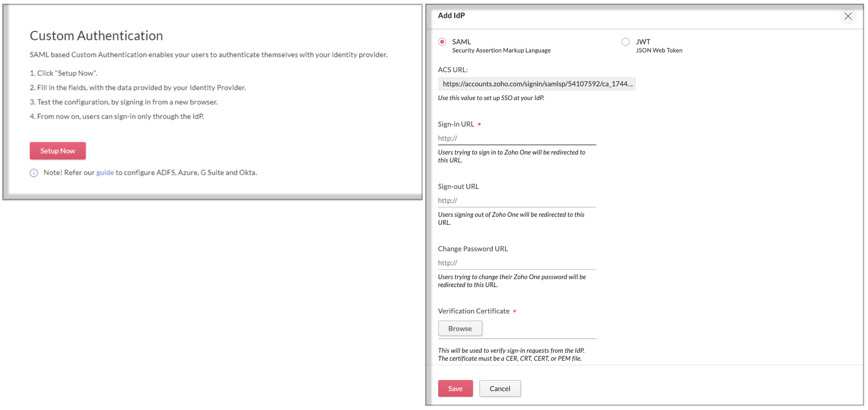Click the Security Assertion Markup Language label
868x410 pixels.
pos(501,51)
